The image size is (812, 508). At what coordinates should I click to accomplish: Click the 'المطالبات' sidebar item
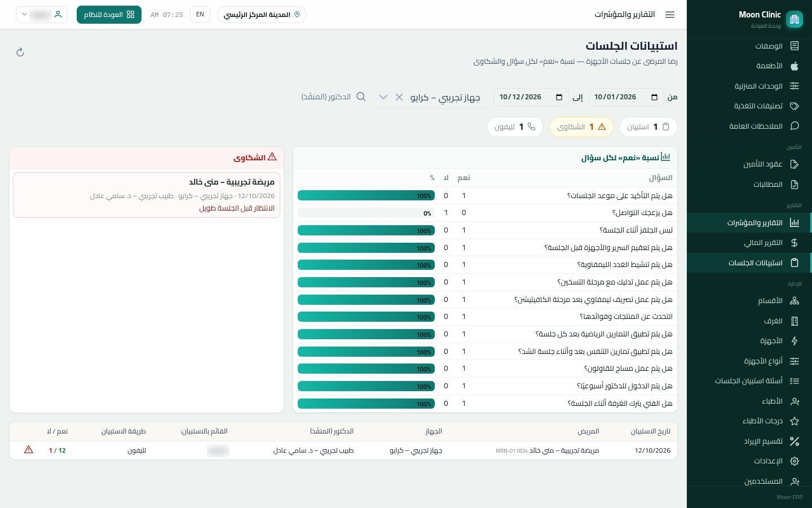[x=749, y=185]
